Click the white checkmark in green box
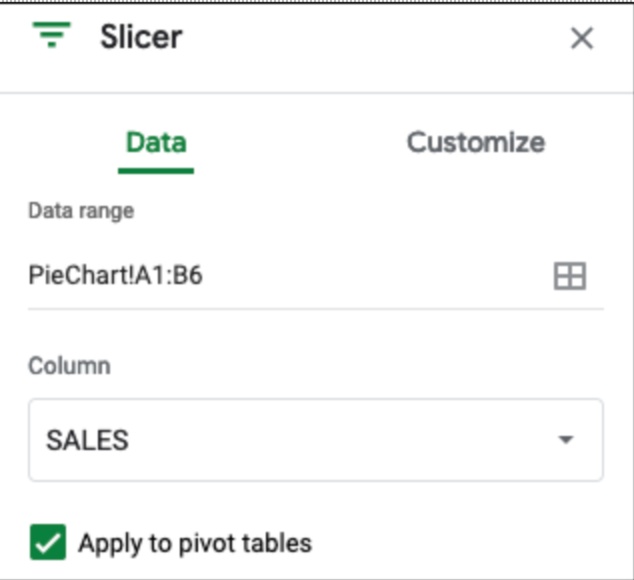 [48, 544]
